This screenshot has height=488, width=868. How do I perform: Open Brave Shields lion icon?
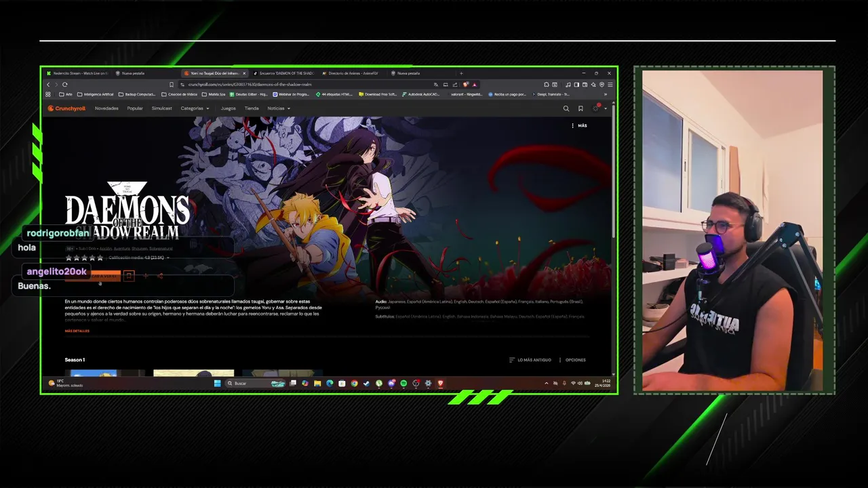[x=466, y=85]
